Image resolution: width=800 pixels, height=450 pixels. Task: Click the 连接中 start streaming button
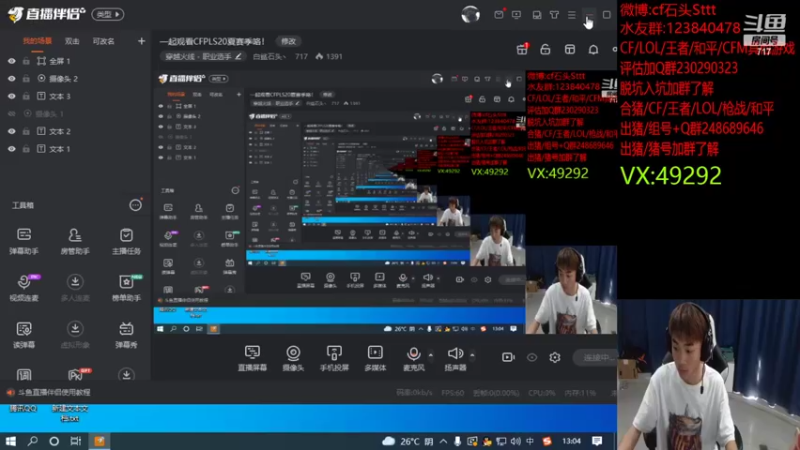594,358
